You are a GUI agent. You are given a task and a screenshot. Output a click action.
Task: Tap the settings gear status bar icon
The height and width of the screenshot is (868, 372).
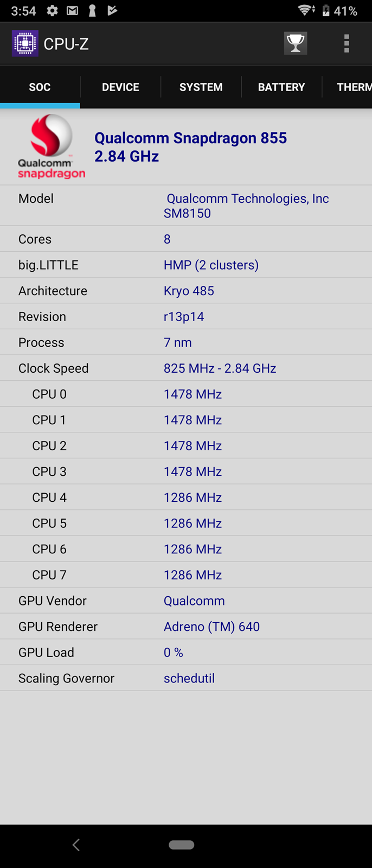(x=52, y=10)
